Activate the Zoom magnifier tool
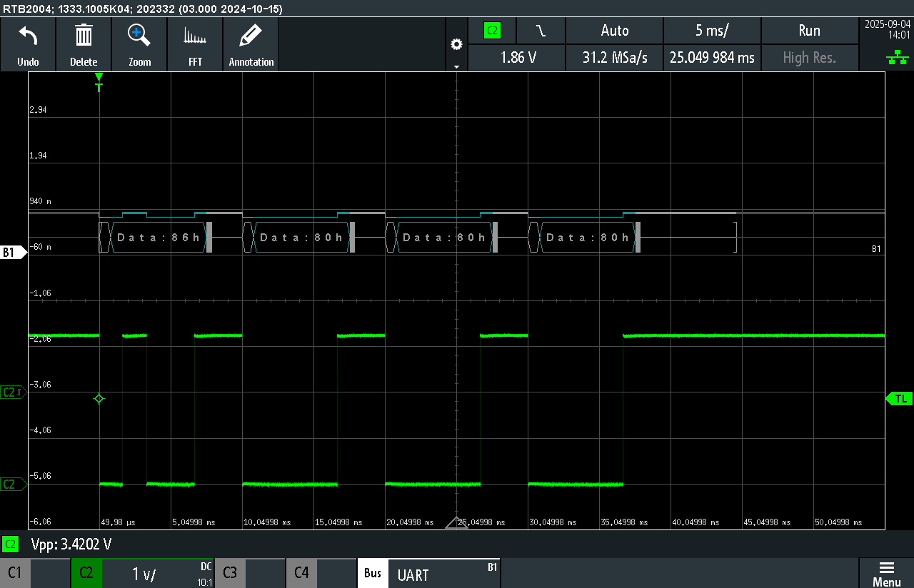Image resolution: width=914 pixels, height=588 pixels. pyautogui.click(x=139, y=36)
